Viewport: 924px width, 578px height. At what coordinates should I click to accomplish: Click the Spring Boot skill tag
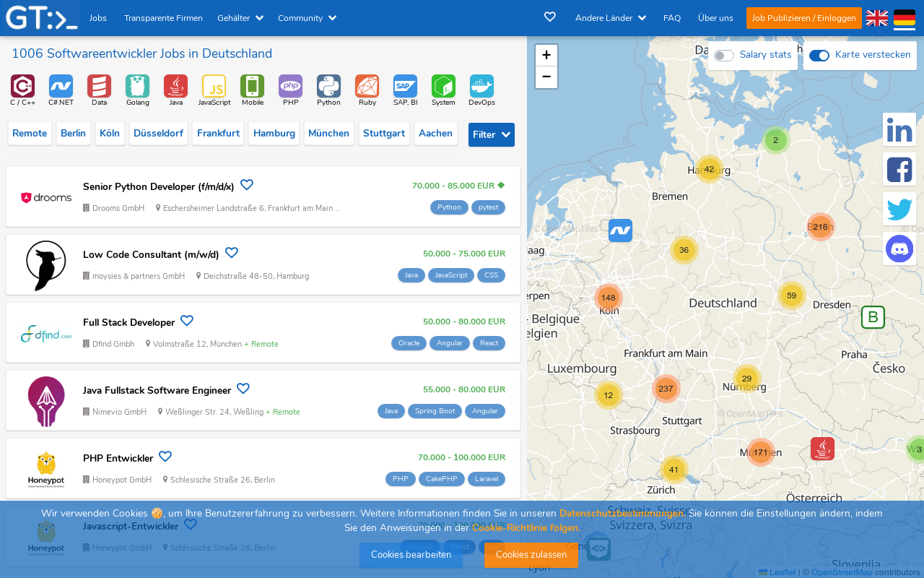point(435,411)
